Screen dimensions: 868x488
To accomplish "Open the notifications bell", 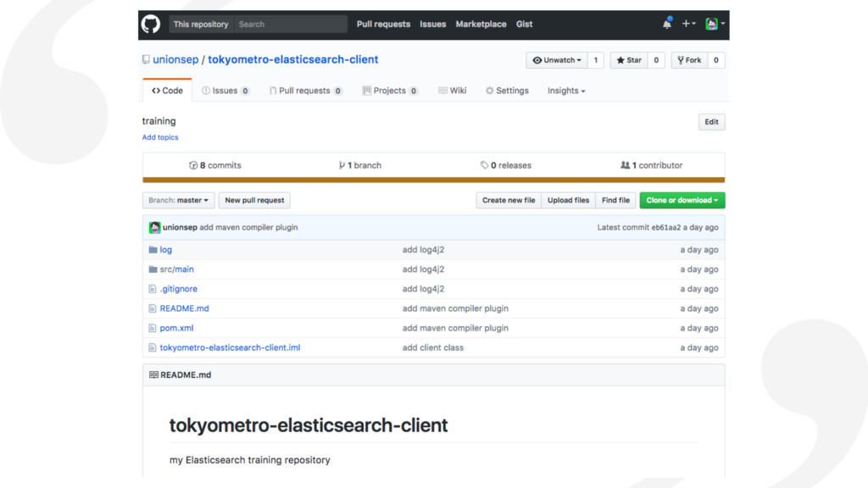I will click(667, 24).
